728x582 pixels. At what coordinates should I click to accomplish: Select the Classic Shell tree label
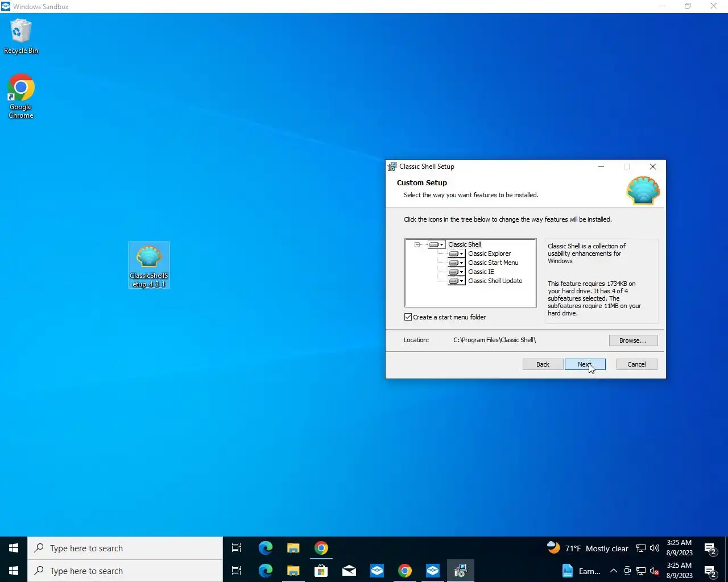(x=465, y=244)
